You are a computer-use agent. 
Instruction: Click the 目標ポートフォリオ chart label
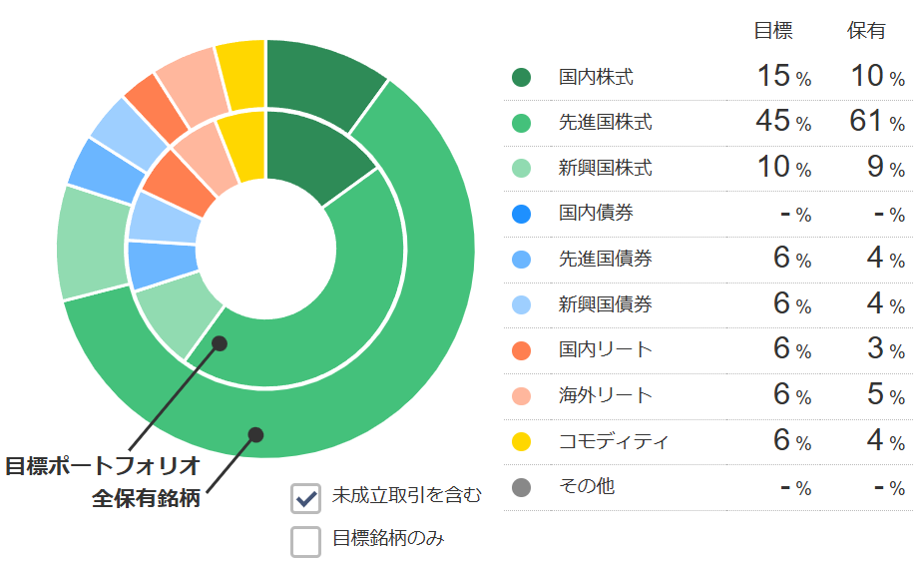click(103, 466)
